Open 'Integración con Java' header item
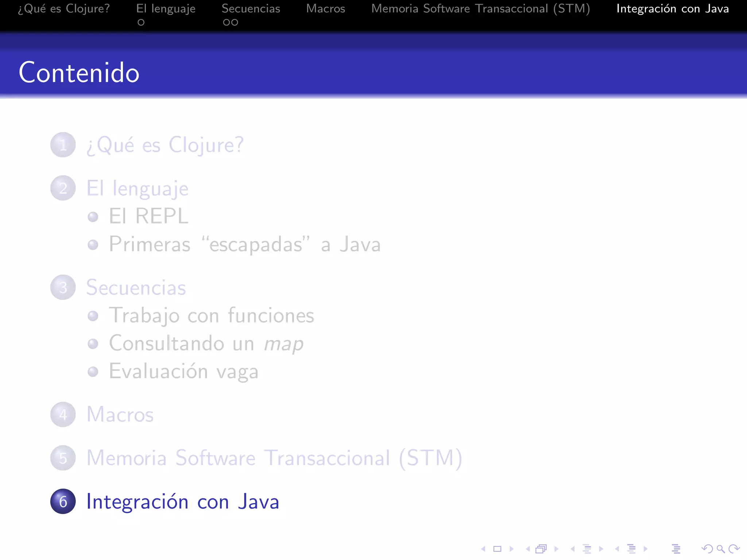 [x=673, y=8]
